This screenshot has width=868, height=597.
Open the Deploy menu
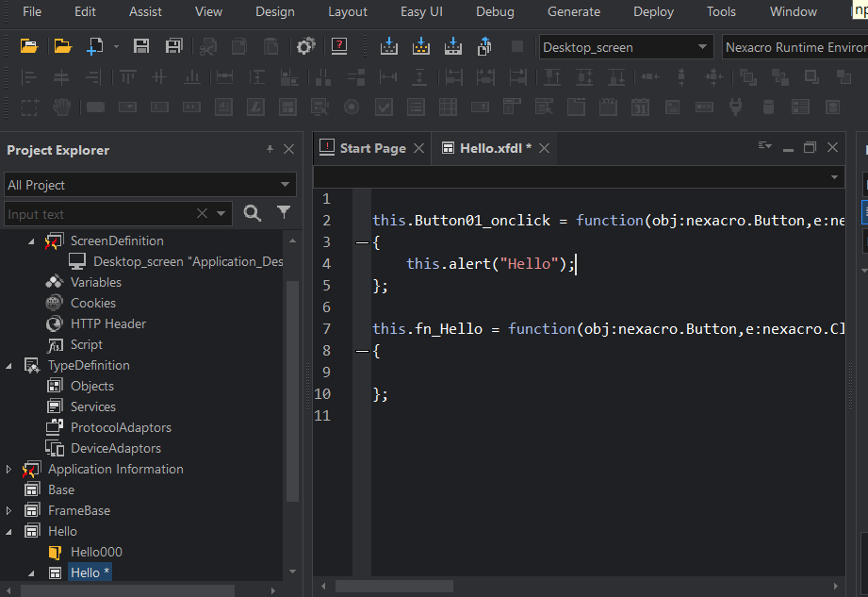[x=653, y=11]
